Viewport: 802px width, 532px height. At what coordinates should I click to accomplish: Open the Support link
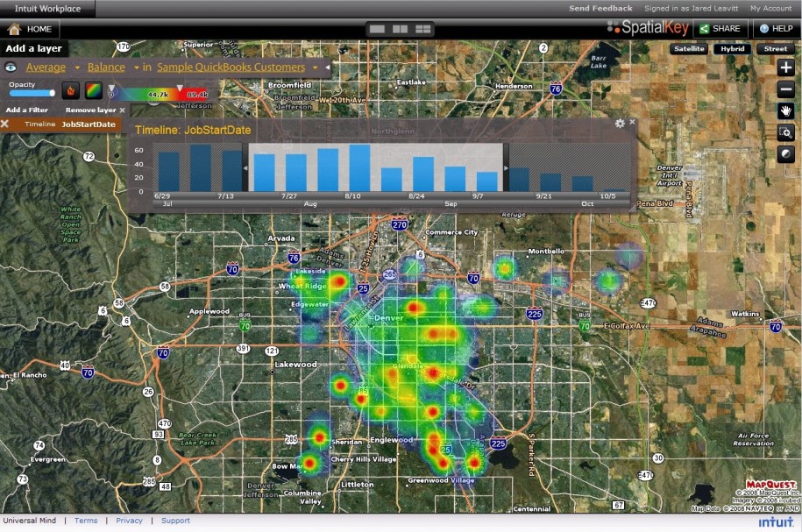pyautogui.click(x=175, y=521)
